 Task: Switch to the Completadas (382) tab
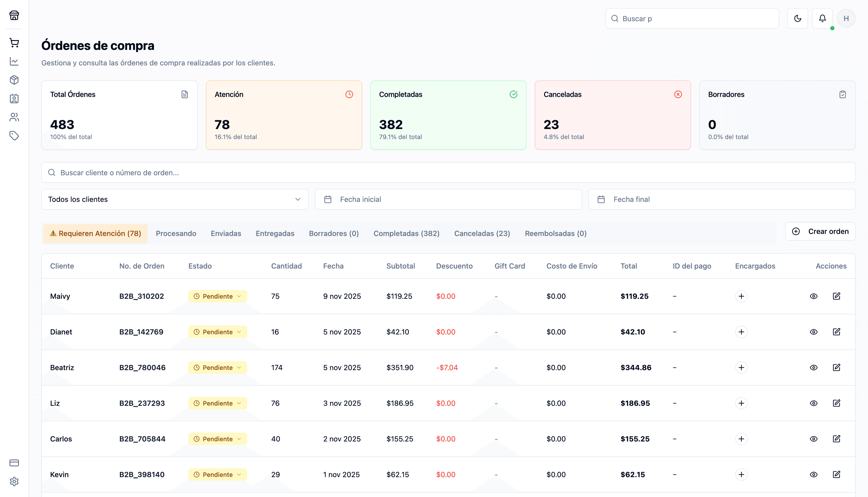pyautogui.click(x=406, y=233)
